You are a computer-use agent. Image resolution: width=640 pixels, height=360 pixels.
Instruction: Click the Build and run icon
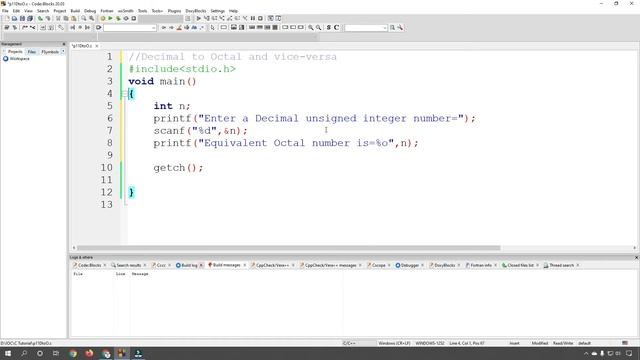pos(118,18)
